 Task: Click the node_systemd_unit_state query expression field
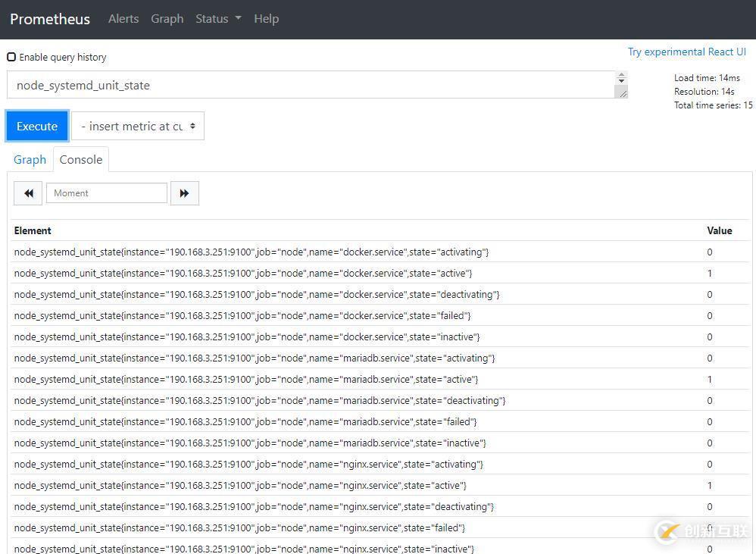(311, 86)
